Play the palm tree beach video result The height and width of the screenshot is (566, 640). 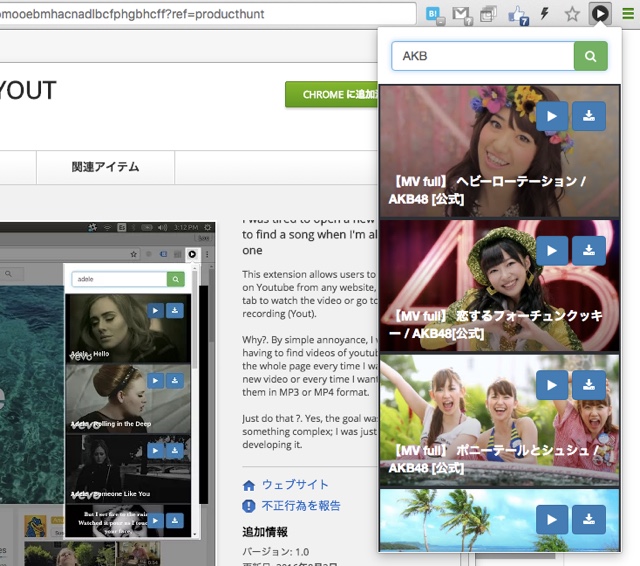tap(552, 519)
